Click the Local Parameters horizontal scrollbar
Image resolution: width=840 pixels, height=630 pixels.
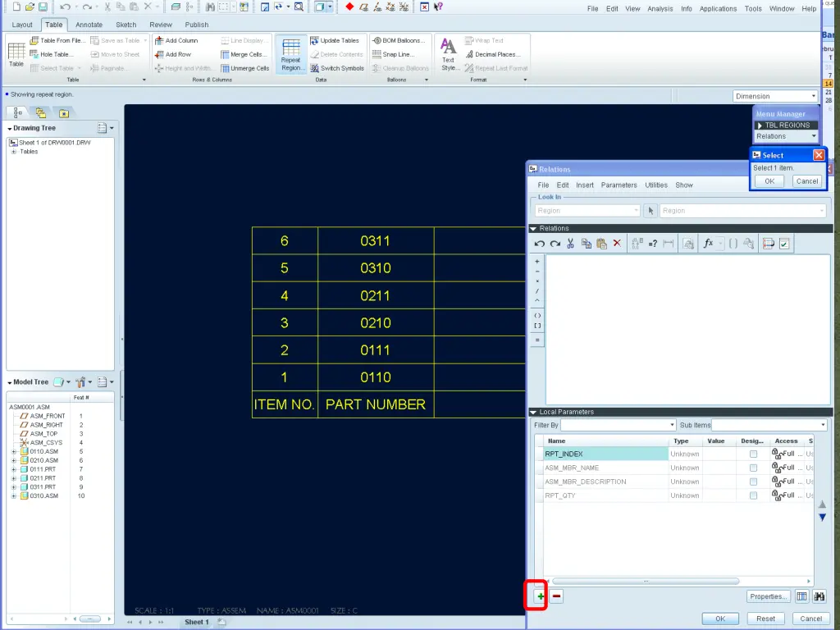click(x=646, y=582)
